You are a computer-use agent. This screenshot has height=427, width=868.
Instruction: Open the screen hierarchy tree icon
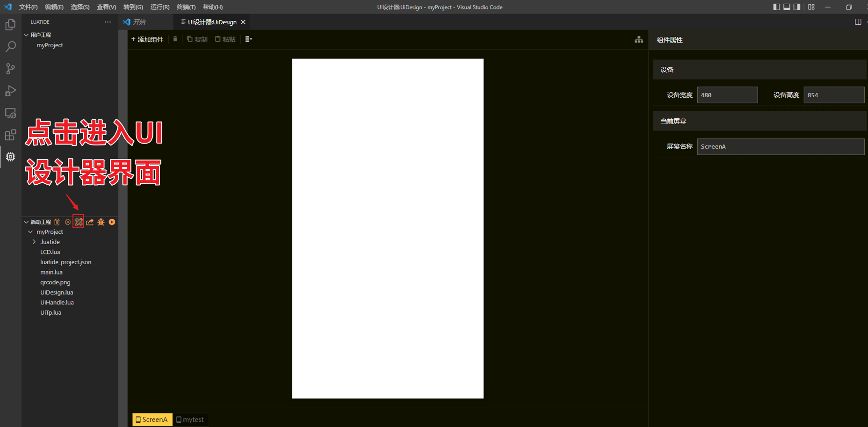point(639,39)
